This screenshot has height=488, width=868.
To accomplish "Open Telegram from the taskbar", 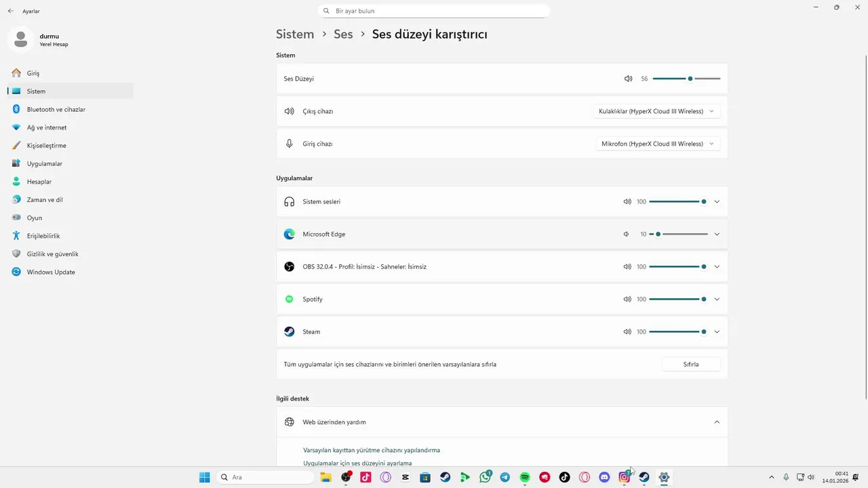I will 505,477.
